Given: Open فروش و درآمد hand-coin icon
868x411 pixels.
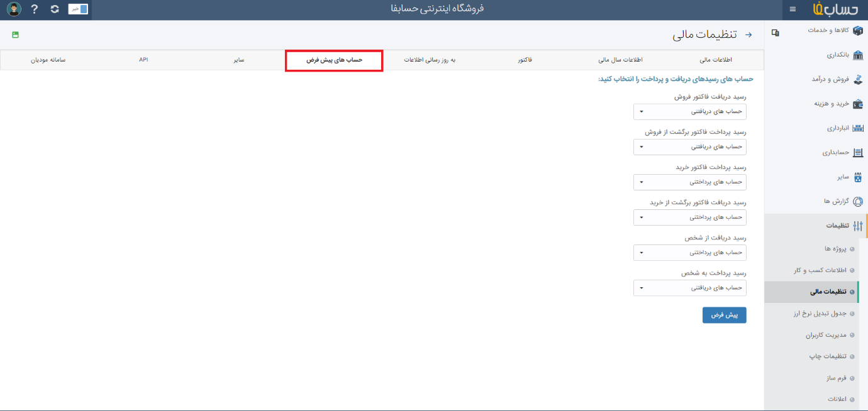Looking at the screenshot, I should tap(858, 79).
